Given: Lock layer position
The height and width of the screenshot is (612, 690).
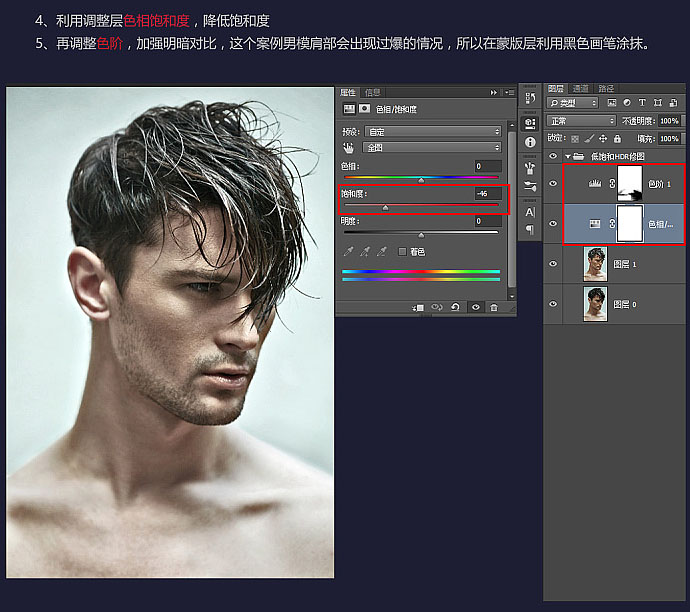Looking at the screenshot, I should (603, 139).
